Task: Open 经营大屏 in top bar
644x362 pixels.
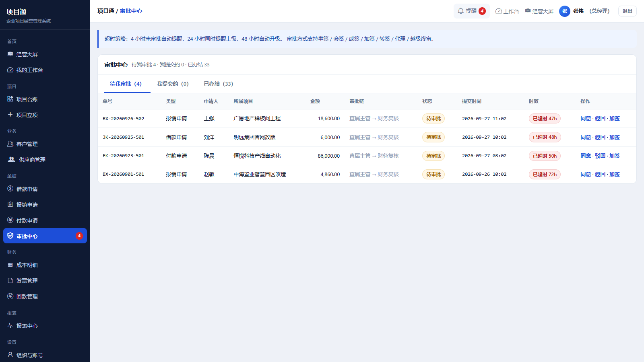Action: [x=539, y=11]
